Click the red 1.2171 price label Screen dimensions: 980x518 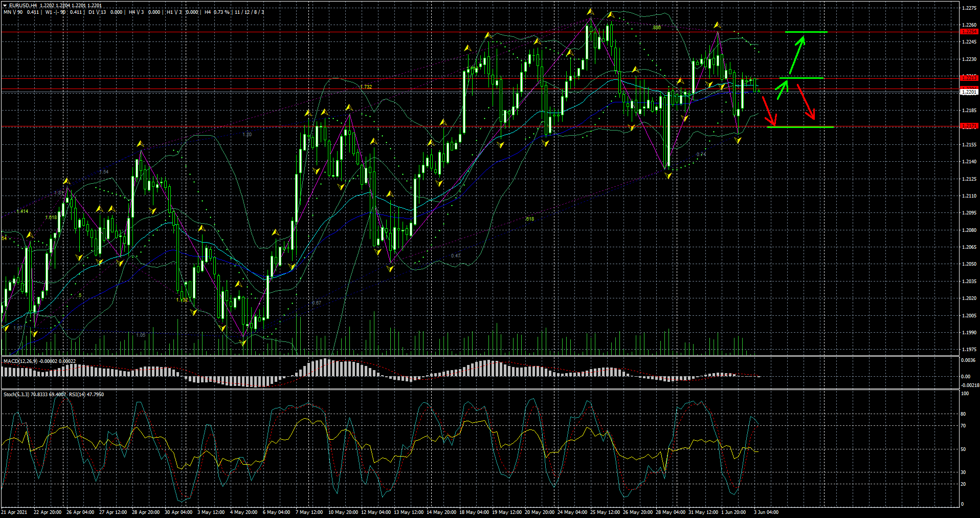click(x=969, y=126)
